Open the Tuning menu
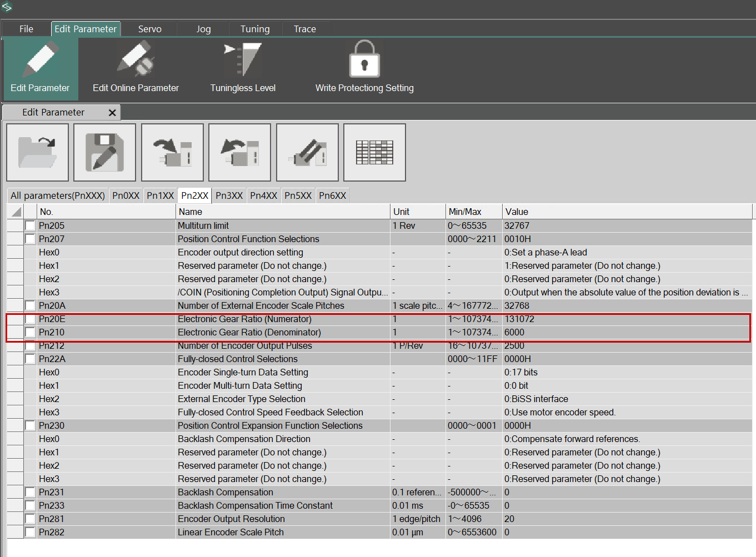756x557 pixels. pos(255,29)
